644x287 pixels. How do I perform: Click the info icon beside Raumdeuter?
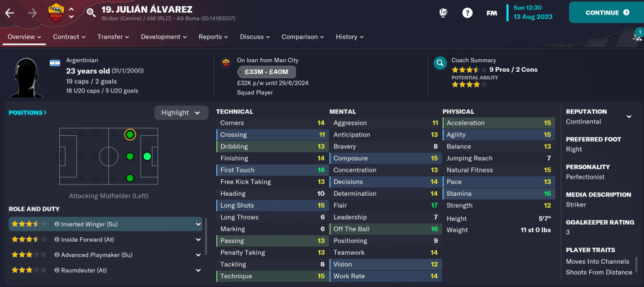pyautogui.click(x=57, y=271)
